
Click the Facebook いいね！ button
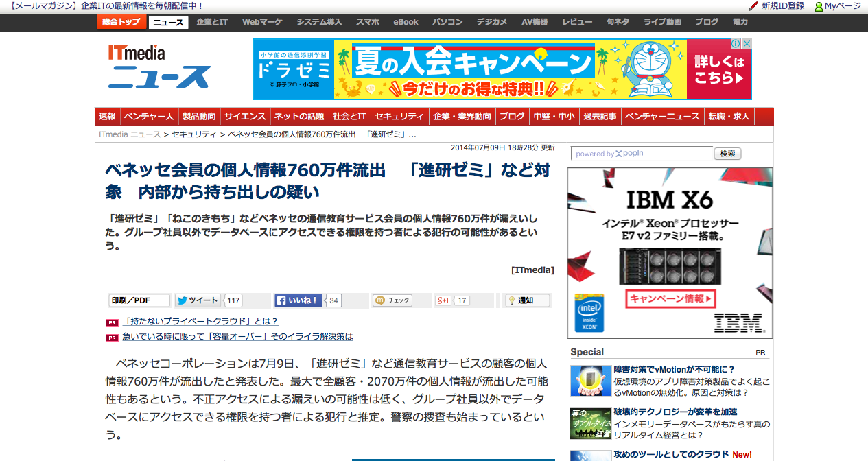pyautogui.click(x=298, y=300)
